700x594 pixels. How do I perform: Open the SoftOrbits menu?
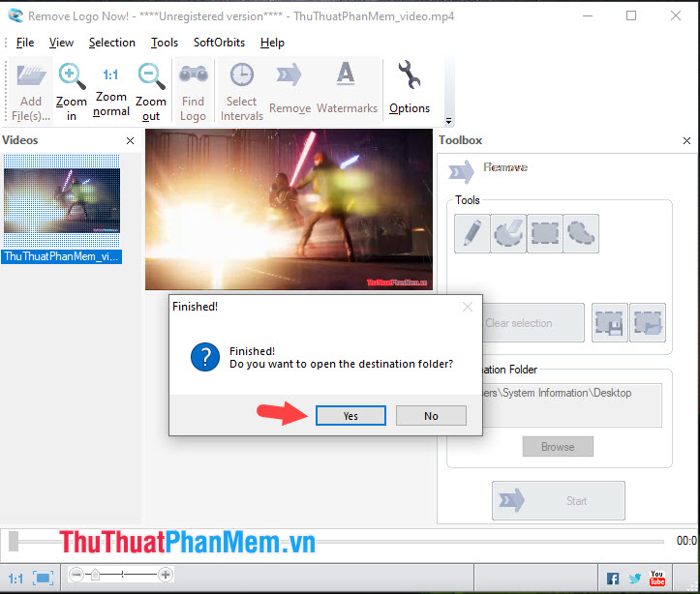(x=219, y=43)
